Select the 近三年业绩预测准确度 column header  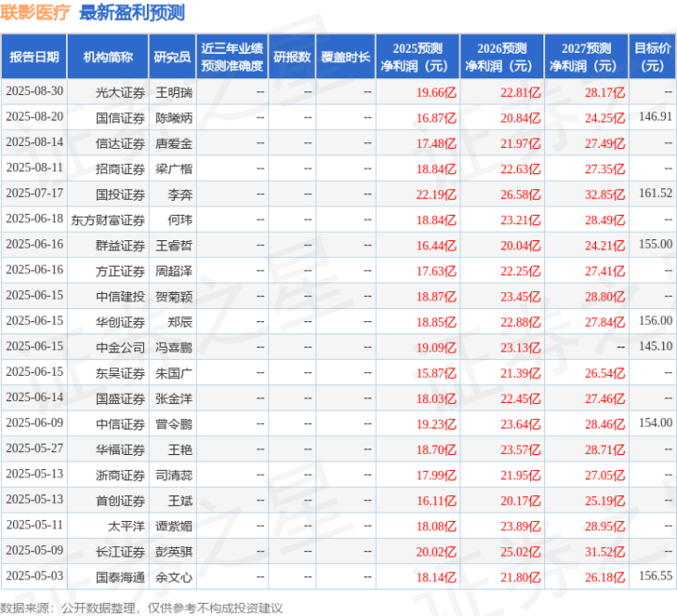232,57
